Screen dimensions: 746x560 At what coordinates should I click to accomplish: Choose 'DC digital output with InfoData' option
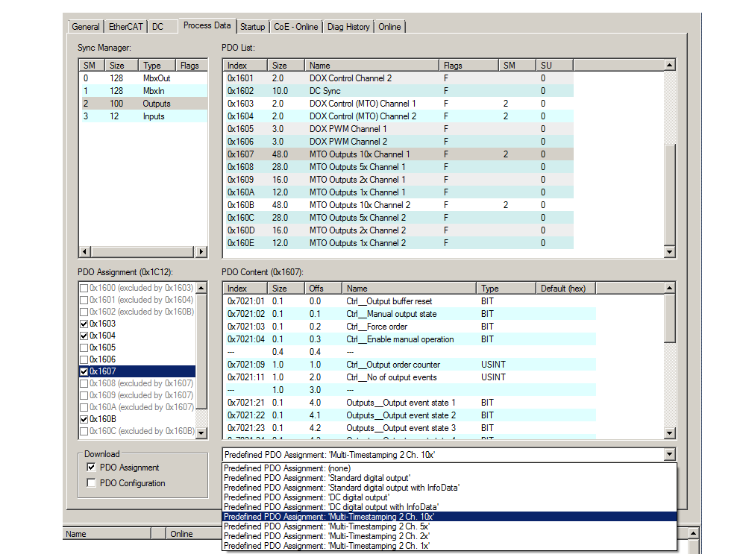[449, 507]
